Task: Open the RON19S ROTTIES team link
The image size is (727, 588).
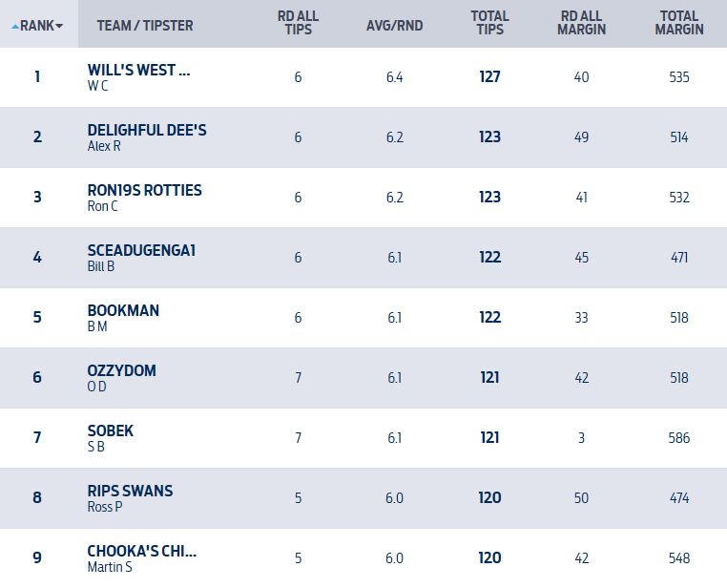Action: pos(144,190)
